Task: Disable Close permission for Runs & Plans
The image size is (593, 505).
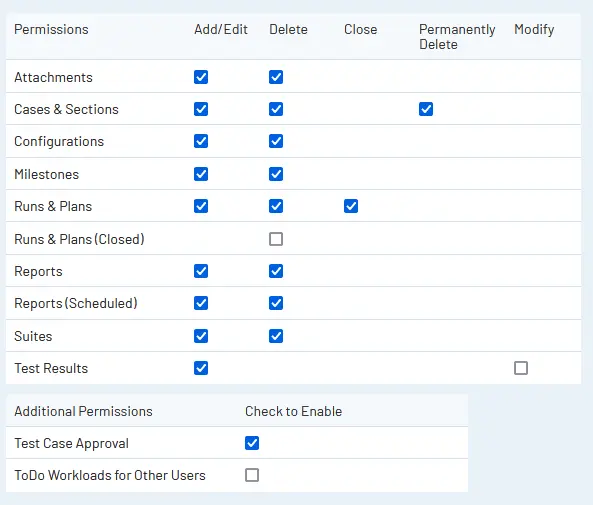Action: point(351,206)
